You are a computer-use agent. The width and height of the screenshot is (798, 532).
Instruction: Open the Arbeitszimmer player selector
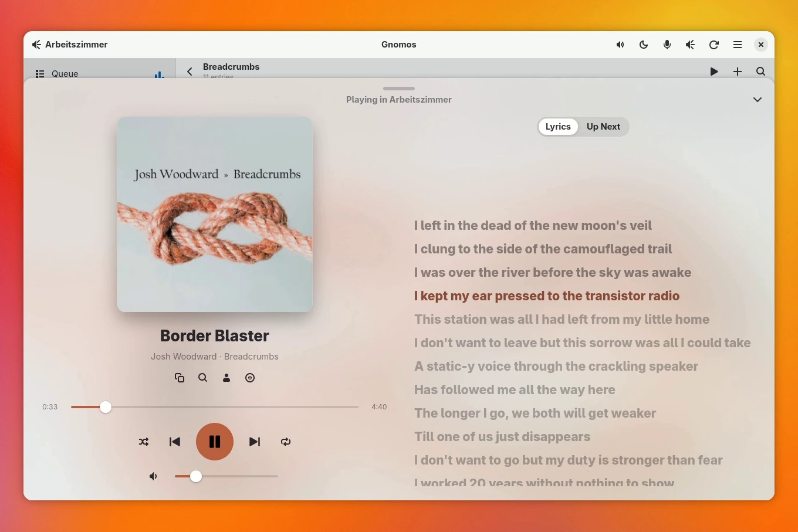[x=70, y=45]
